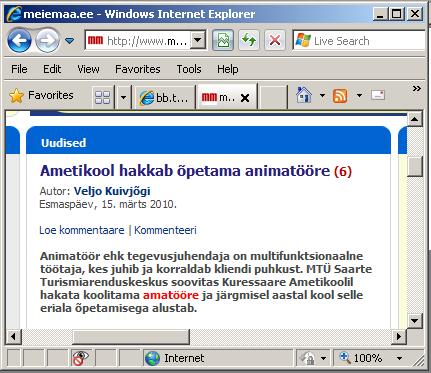
Task: Click the 100% zoom level button
Action: pyautogui.click(x=361, y=358)
